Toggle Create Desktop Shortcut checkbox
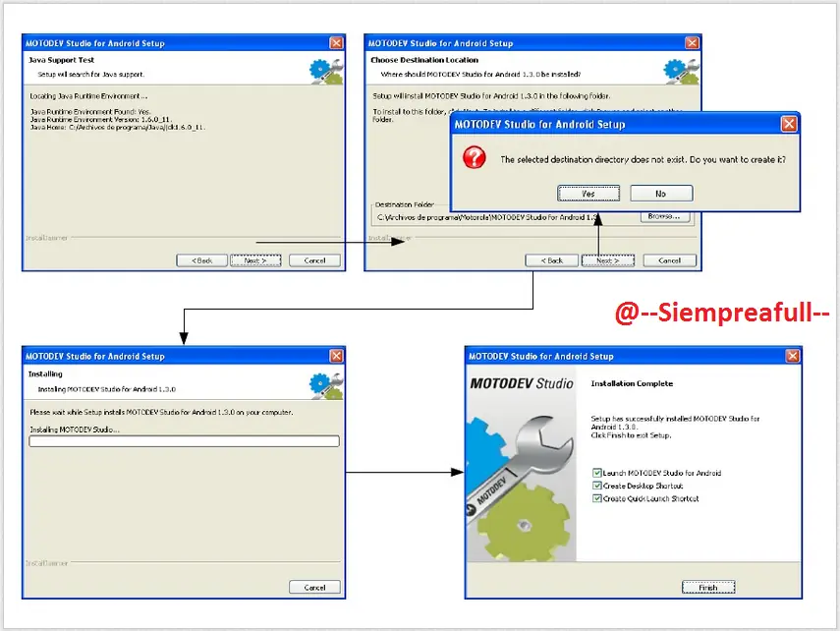This screenshot has height=631, width=840. [x=596, y=486]
